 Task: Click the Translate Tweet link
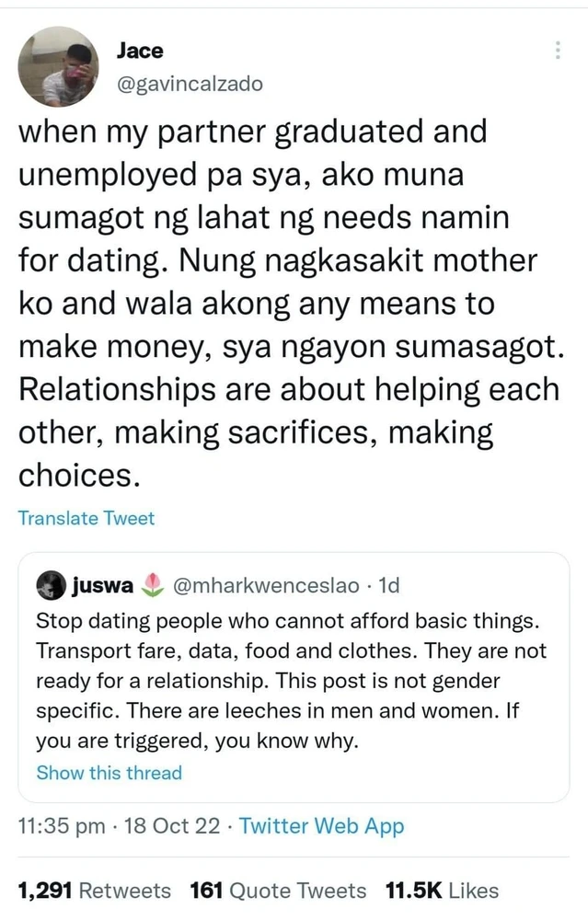[86, 518]
